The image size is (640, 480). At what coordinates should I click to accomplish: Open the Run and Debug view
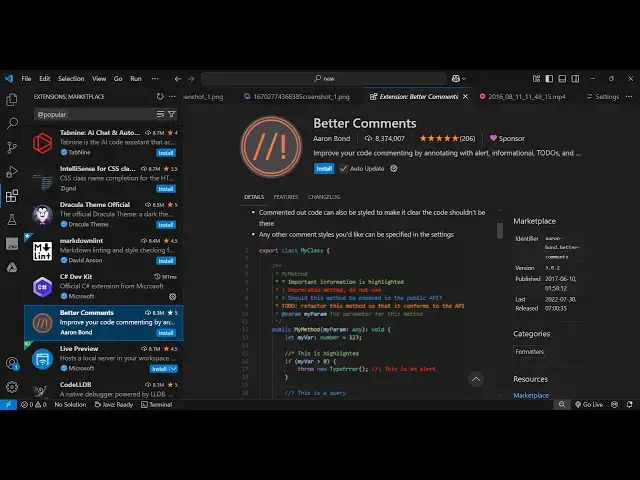(12, 171)
